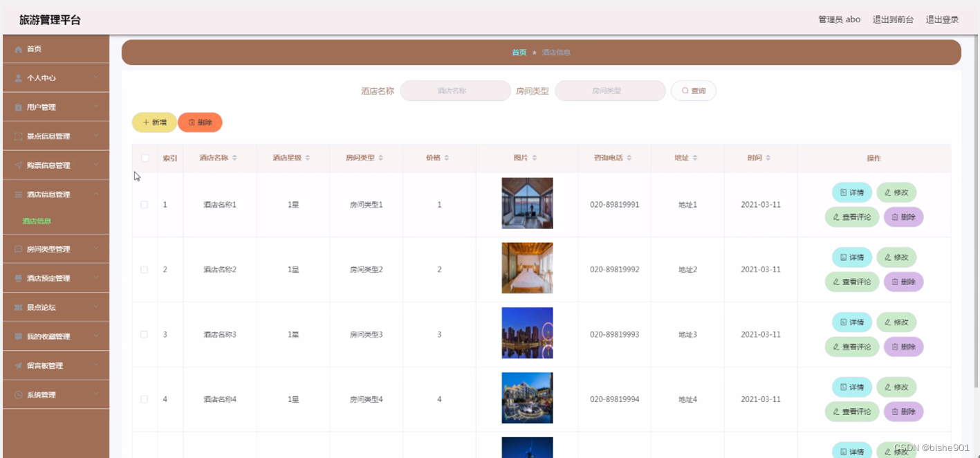Sort by 酒店星级 column sort icon
980x458 pixels.
(x=308, y=158)
